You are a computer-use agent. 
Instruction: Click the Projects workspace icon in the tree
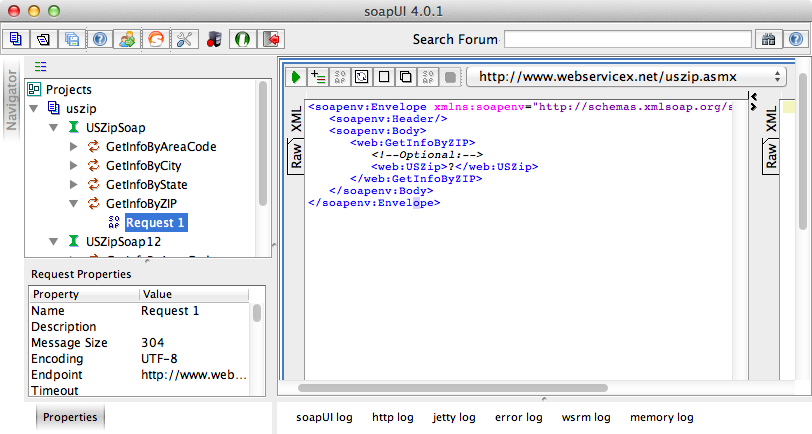pyautogui.click(x=34, y=89)
